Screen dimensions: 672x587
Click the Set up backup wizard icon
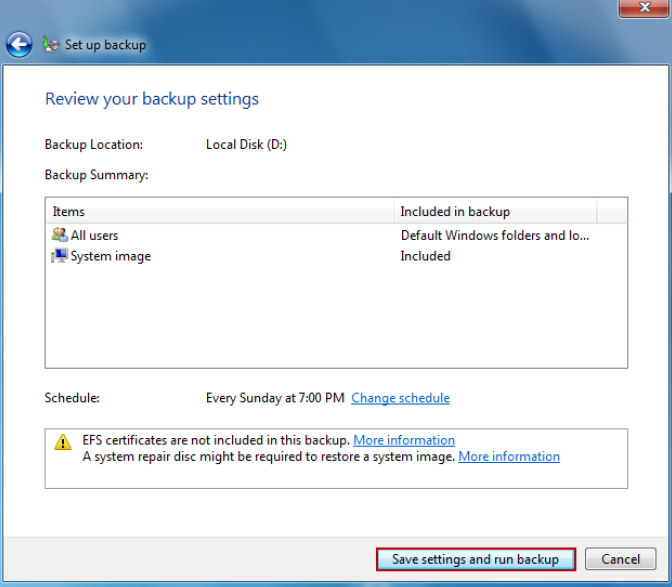tap(51, 44)
